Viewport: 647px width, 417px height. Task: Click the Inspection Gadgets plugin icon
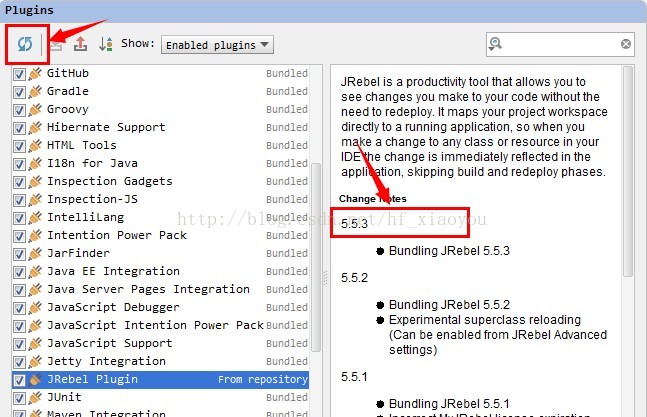click(35, 182)
